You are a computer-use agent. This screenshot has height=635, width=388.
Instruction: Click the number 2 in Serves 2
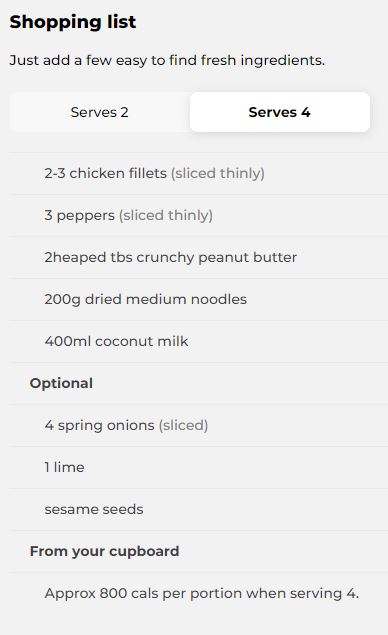coord(124,112)
